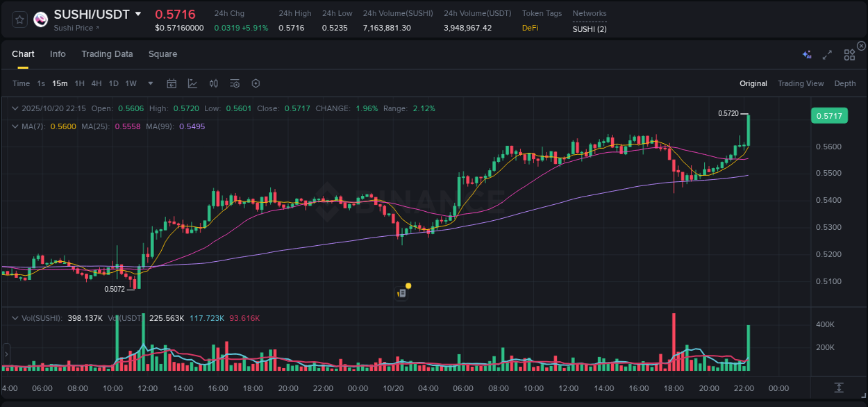Switch to the Trading Data tab
This screenshot has width=868, height=407.
(107, 53)
